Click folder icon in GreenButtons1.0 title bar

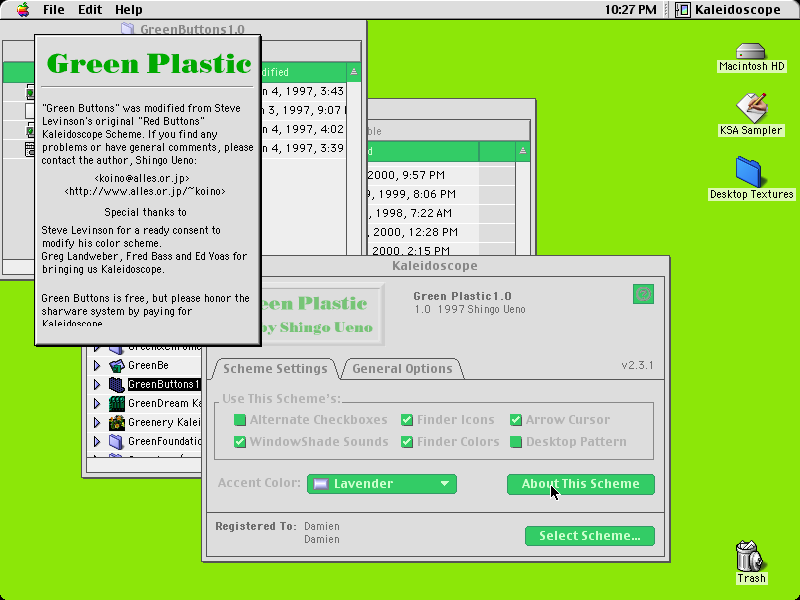(128, 29)
